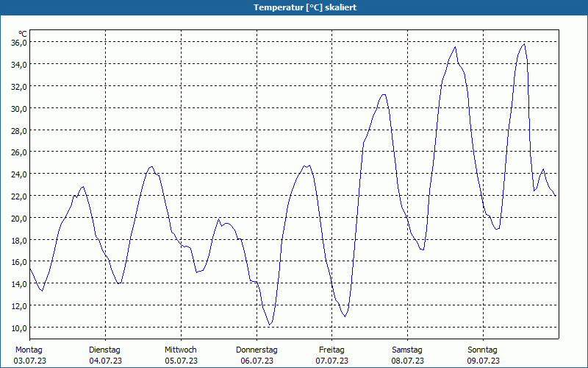588x368 pixels.
Task: Select the 16,0 y-axis label
Action: click(x=18, y=262)
